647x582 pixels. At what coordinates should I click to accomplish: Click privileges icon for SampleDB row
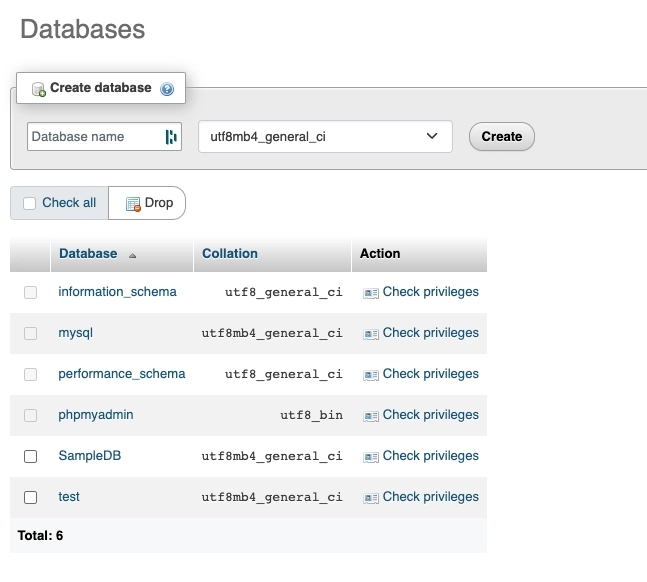tap(371, 457)
